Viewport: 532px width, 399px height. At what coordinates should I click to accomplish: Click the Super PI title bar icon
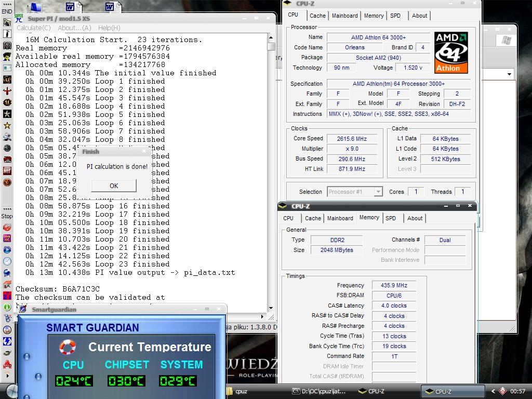(19, 18)
